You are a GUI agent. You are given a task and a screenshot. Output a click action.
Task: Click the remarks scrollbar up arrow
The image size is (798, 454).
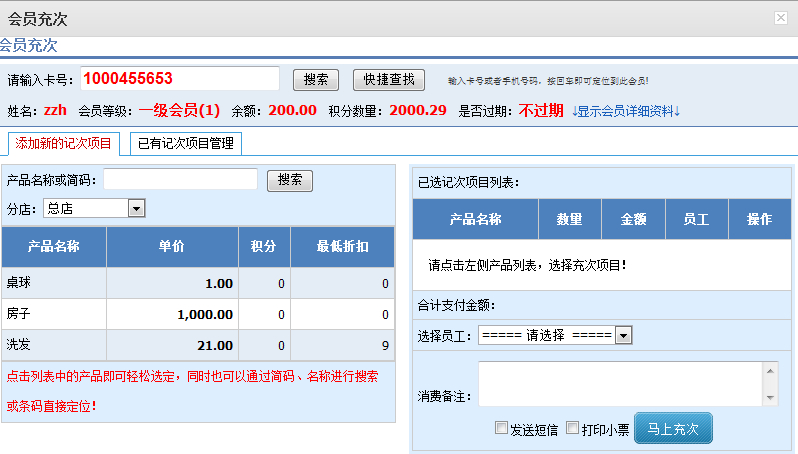coord(771,369)
